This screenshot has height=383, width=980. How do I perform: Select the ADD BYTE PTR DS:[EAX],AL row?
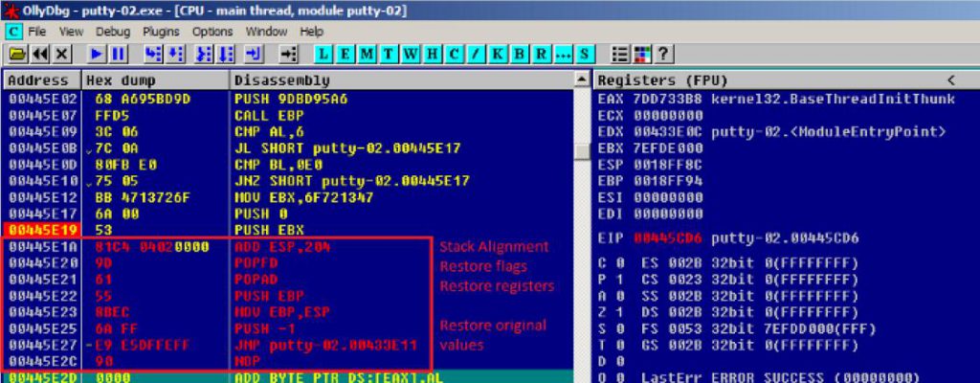(x=288, y=377)
